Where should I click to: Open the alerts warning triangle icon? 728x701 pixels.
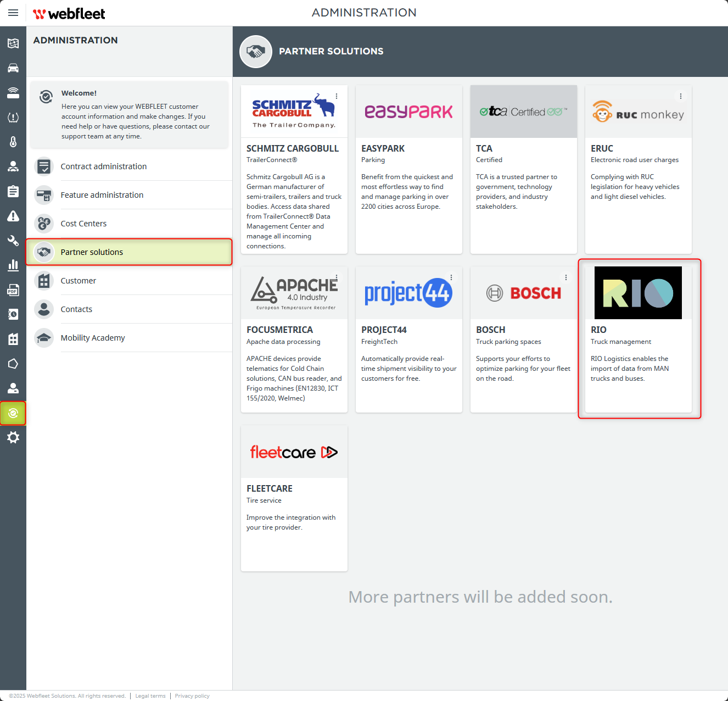point(13,216)
